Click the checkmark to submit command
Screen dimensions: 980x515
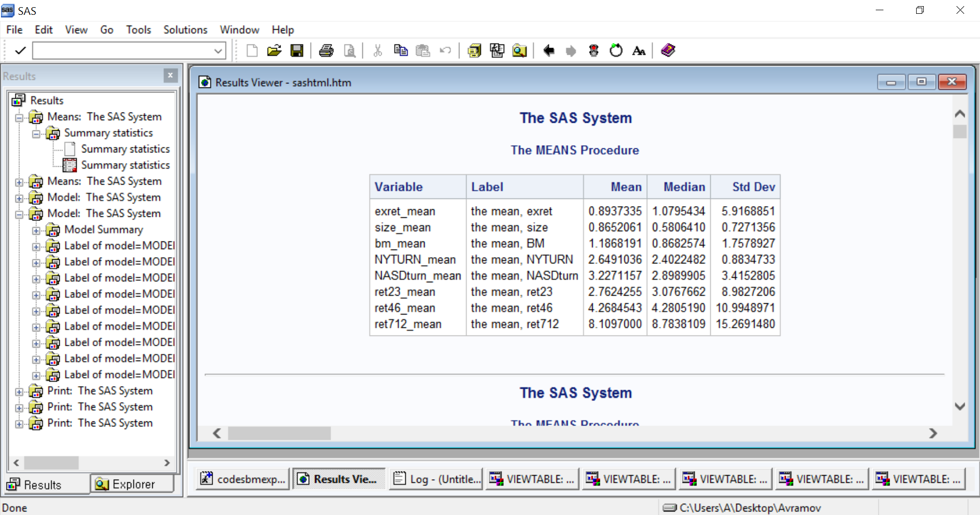(20, 51)
